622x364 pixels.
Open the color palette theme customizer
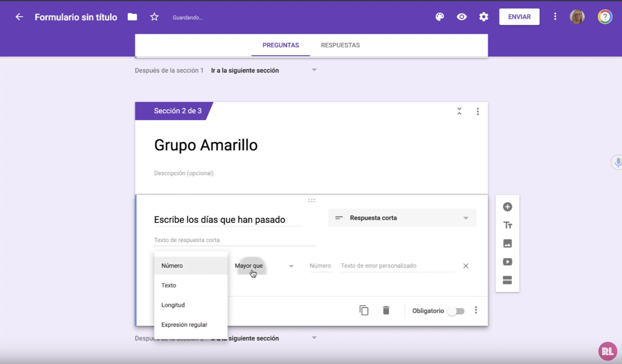coord(440,17)
